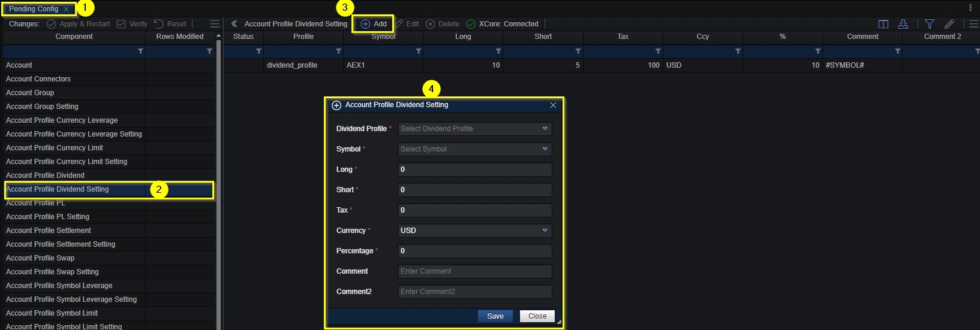Click the Enter Comment input field
The height and width of the screenshot is (330, 980).
pos(474,271)
